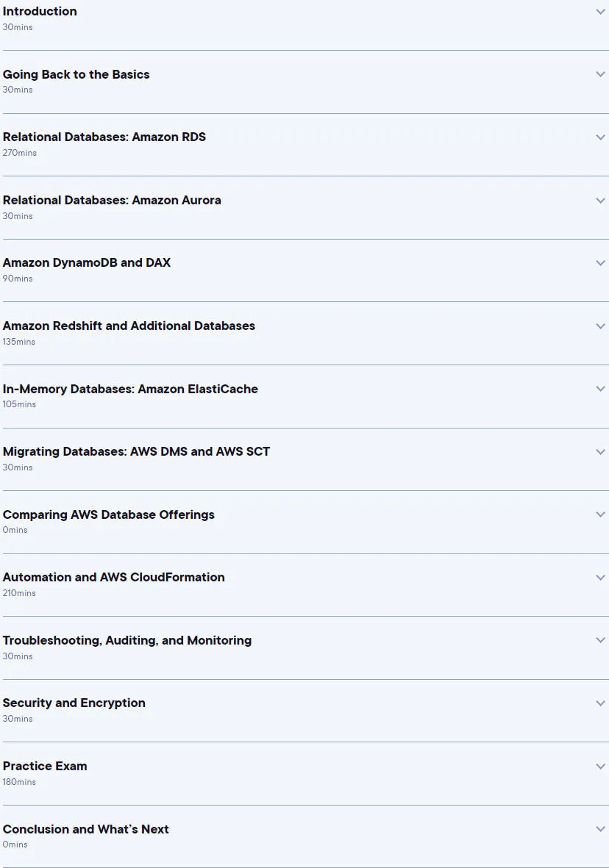Open the Introduction section title

point(40,11)
